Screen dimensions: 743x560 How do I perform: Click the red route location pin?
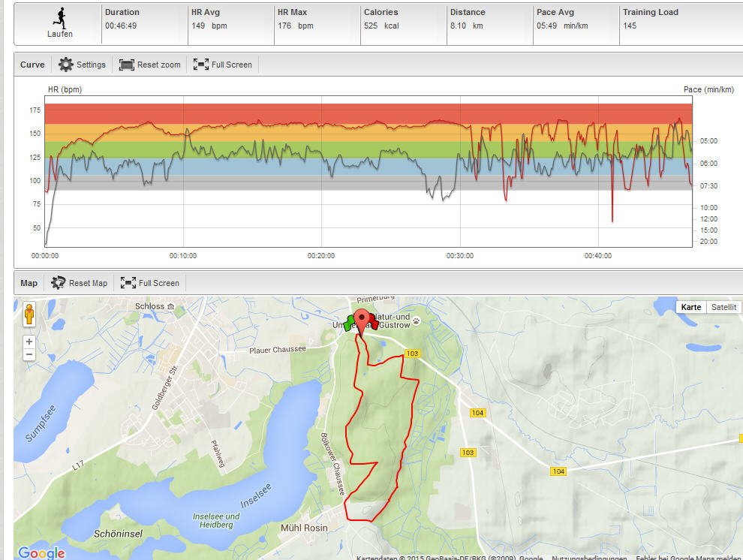pos(362,322)
